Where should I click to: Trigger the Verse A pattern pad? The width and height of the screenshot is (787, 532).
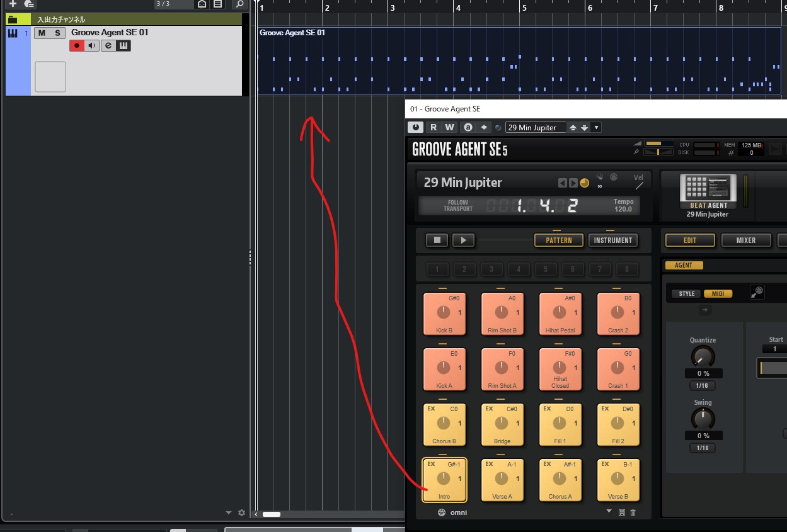click(x=502, y=480)
